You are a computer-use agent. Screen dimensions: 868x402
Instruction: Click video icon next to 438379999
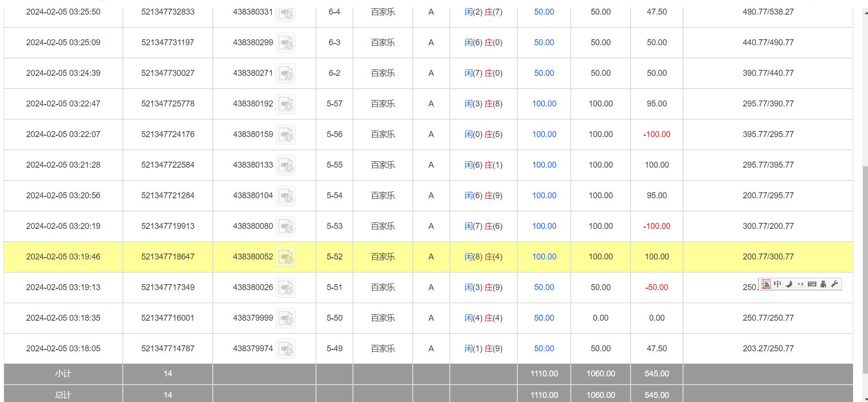[285, 318]
